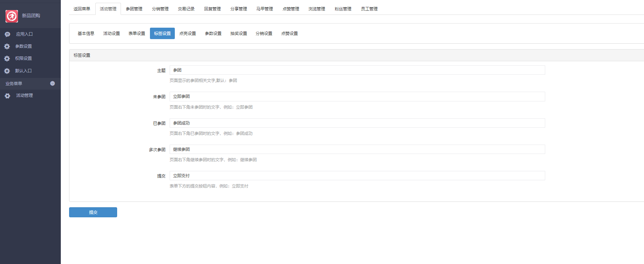The image size is (644, 264).
Task: Click the 未参团 input field
Action: 357,97
